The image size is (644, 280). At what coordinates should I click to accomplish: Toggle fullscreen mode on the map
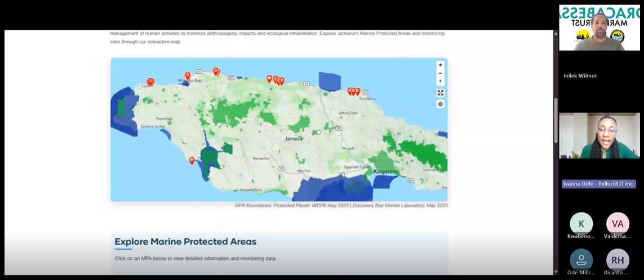click(440, 93)
